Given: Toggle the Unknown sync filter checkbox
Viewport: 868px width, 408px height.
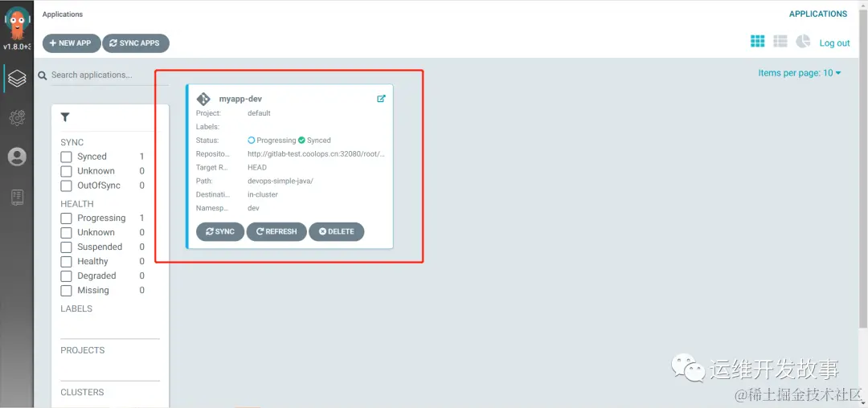Looking at the screenshot, I should point(67,171).
